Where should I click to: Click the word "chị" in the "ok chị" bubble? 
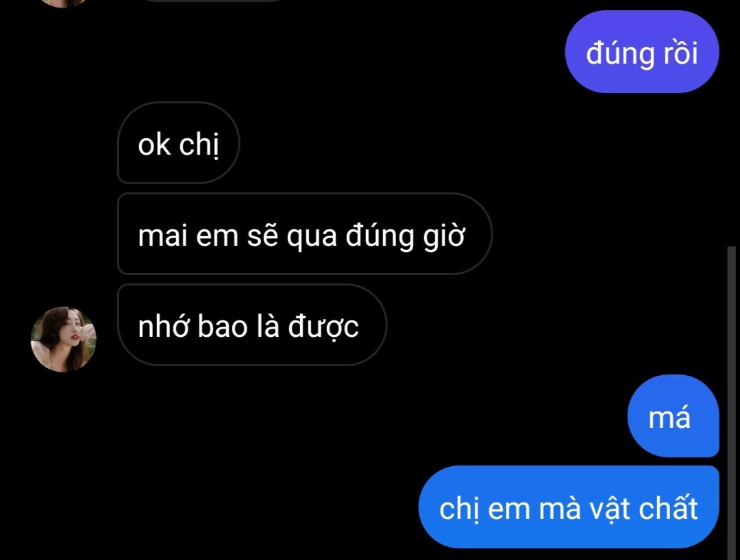pos(199,144)
